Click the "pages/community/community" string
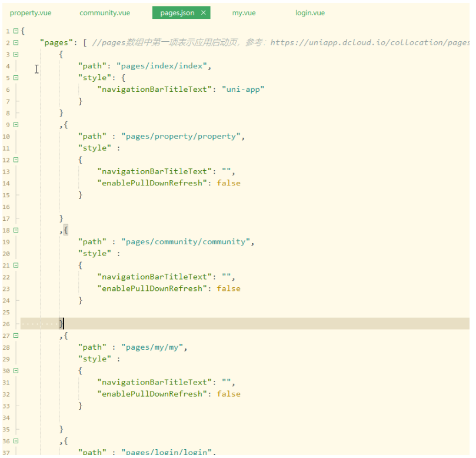The image size is (476, 458). coord(186,242)
